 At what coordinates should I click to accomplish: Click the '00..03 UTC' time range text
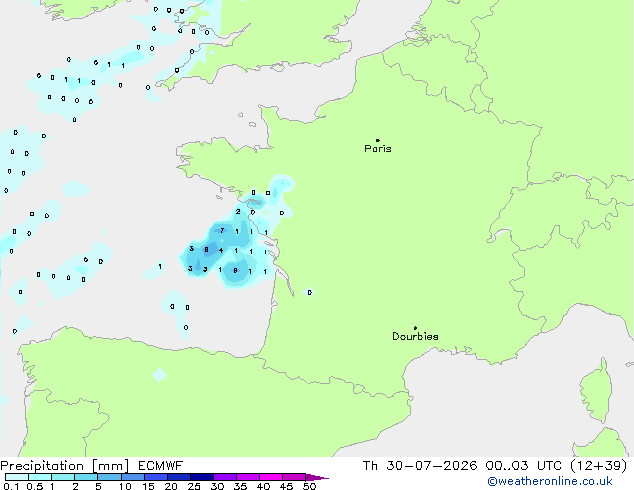(524, 466)
